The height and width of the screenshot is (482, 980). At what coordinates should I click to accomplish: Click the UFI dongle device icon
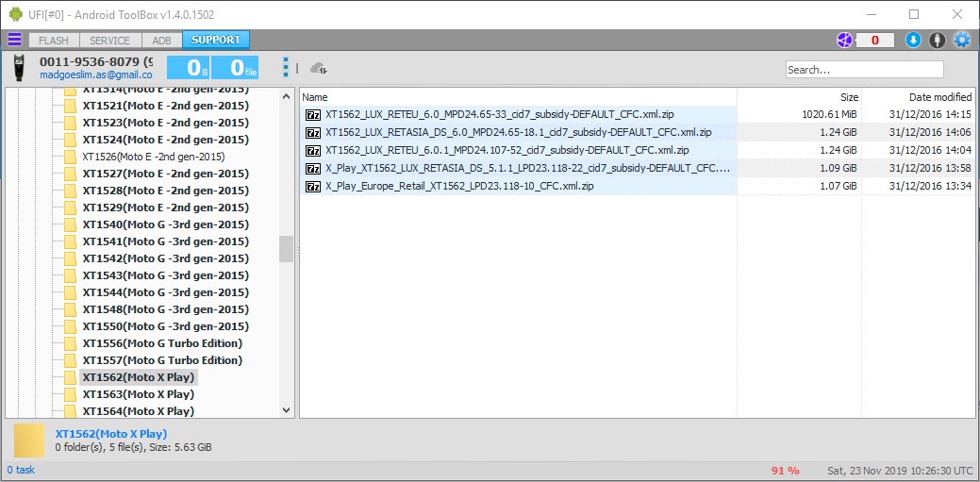point(20,68)
